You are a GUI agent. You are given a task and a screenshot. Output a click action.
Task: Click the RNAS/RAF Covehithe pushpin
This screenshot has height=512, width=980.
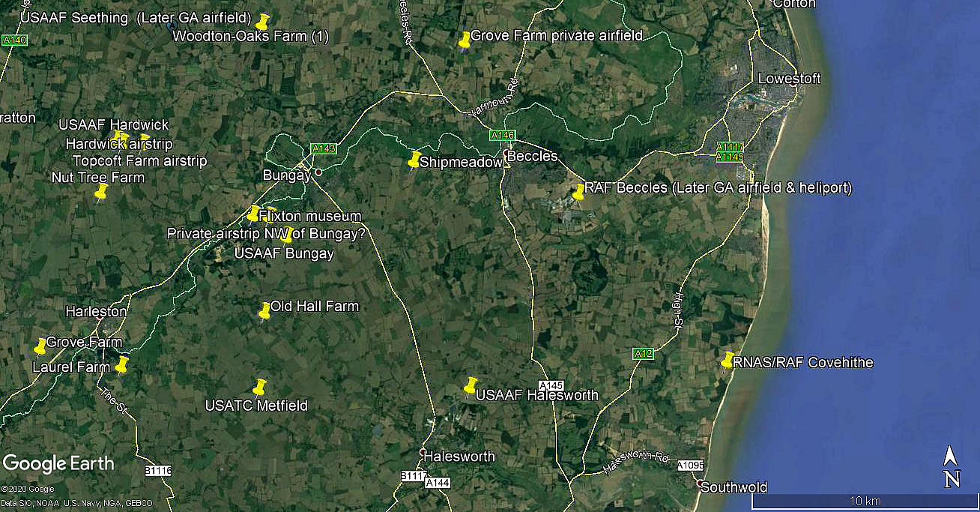728,360
